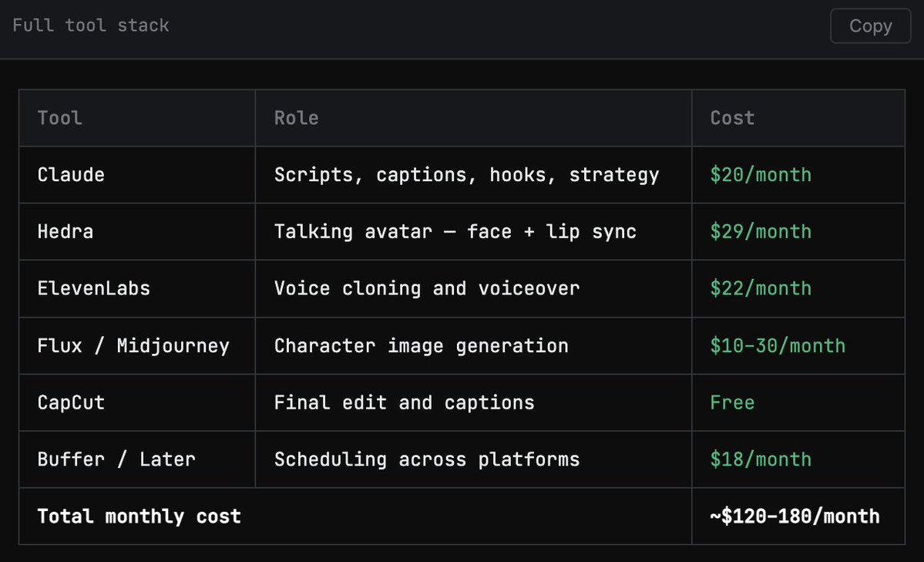This screenshot has width=924, height=562.
Task: Click 'Scripts, captions, hooks, strategy' role text
Action: tap(467, 175)
